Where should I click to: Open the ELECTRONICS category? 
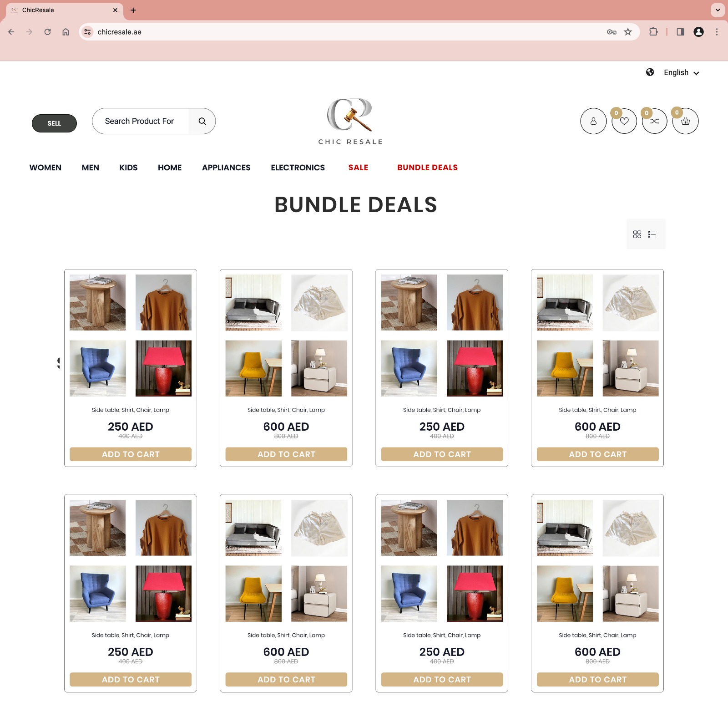point(298,168)
